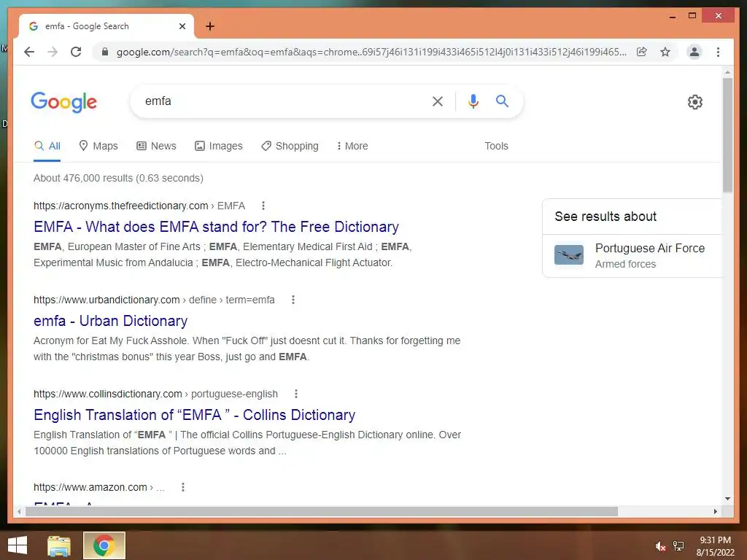Switch to the News tab
Screen dimensions: 747x560
(156, 146)
